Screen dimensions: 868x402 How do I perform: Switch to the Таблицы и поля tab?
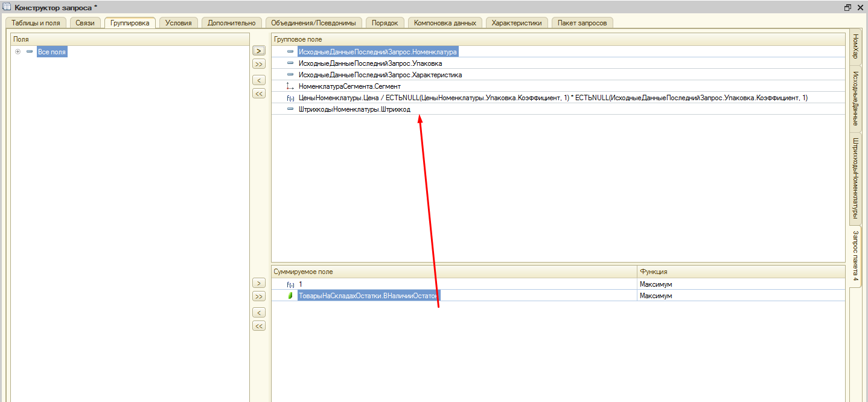point(36,22)
